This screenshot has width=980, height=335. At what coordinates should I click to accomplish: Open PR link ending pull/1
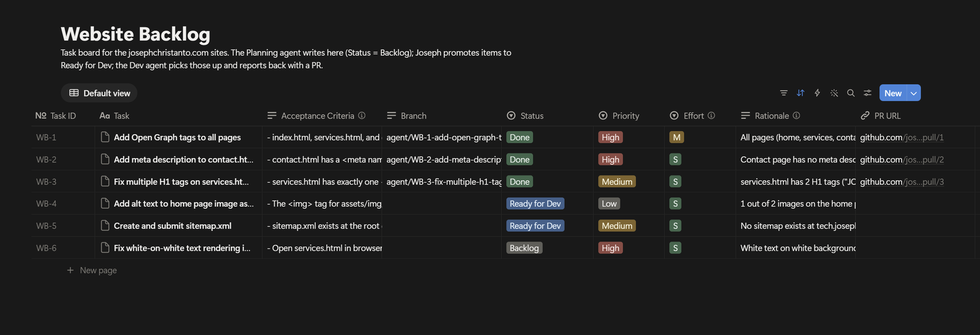902,137
